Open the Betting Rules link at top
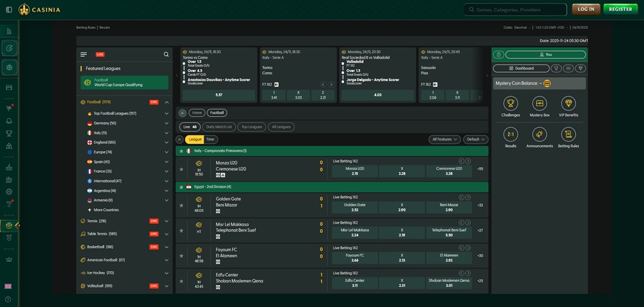This screenshot has height=307, width=644. coord(86,28)
